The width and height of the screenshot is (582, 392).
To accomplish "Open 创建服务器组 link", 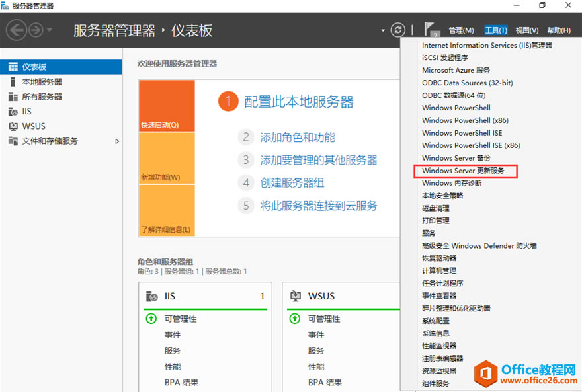I will tap(292, 183).
